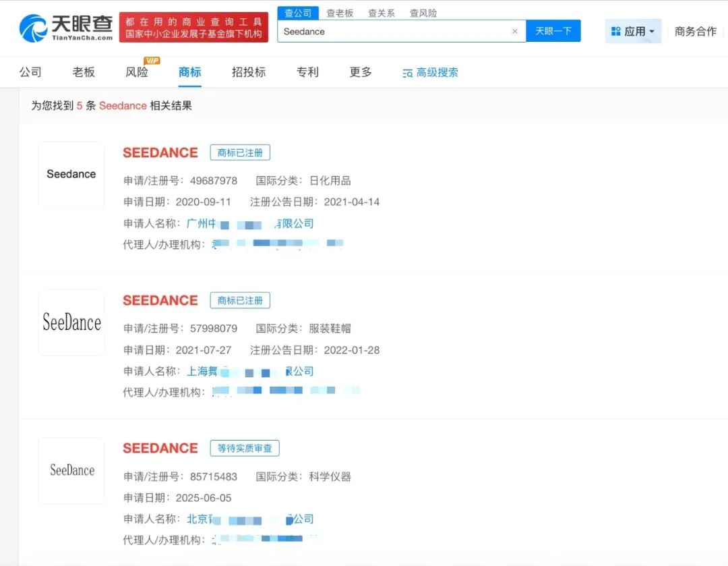Click the 天眼一下 search button
The height and width of the screenshot is (566, 728).
pyautogui.click(x=553, y=31)
